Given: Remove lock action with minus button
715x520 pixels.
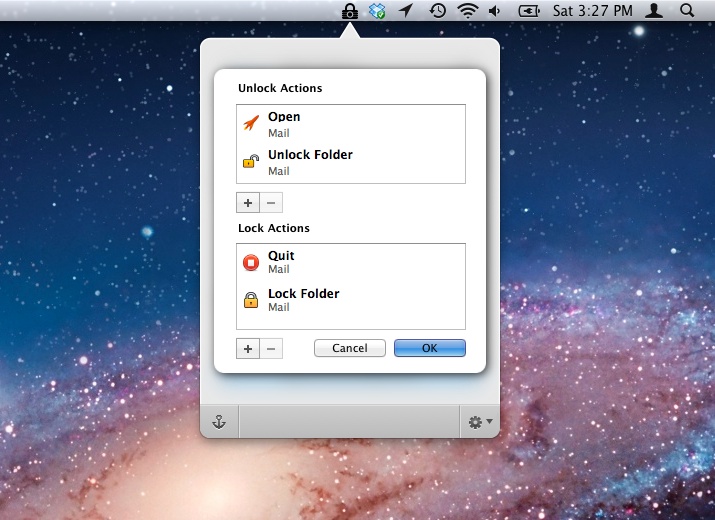Looking at the screenshot, I should (x=271, y=348).
